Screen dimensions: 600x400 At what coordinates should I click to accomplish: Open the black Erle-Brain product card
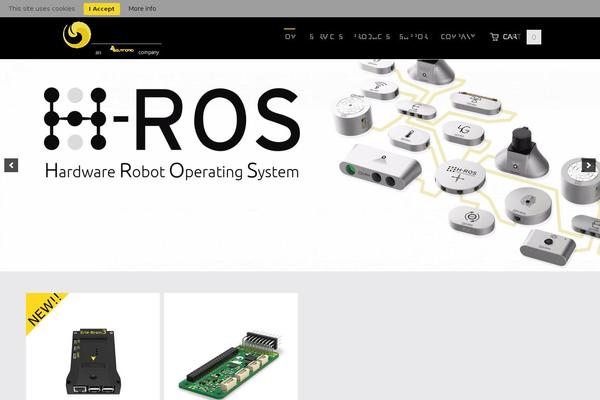(93, 346)
